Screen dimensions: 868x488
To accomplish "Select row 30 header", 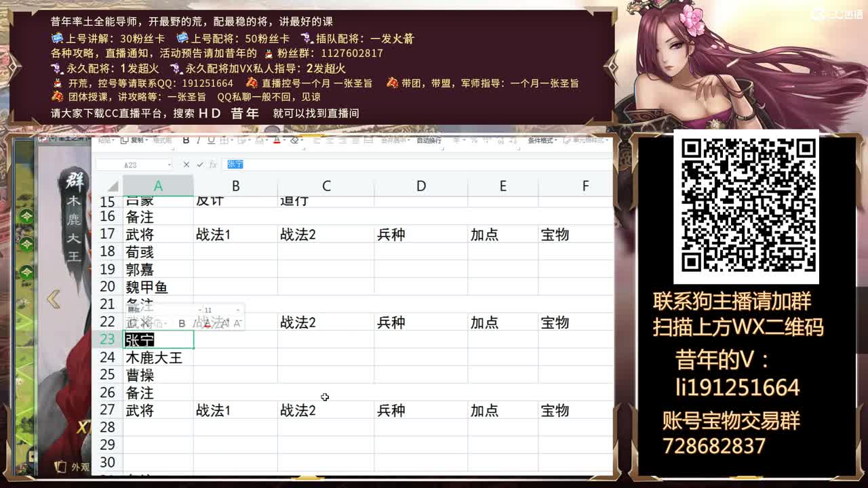I will (107, 462).
